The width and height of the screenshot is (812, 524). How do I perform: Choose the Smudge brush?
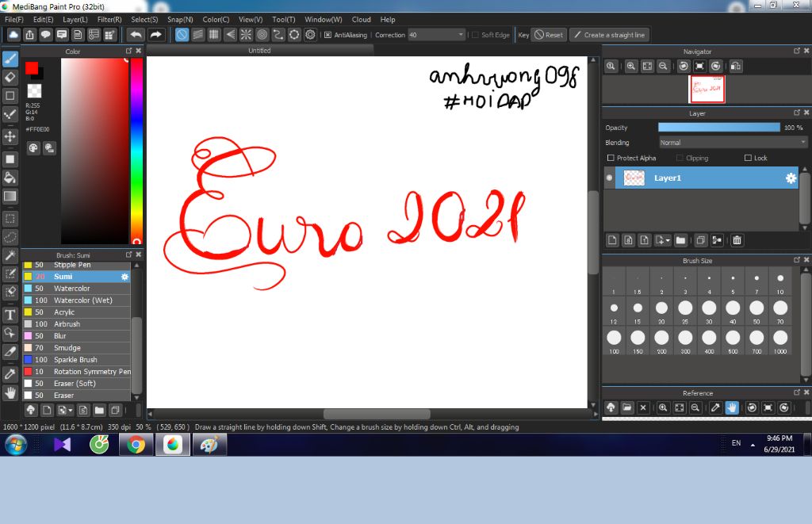(x=76, y=348)
